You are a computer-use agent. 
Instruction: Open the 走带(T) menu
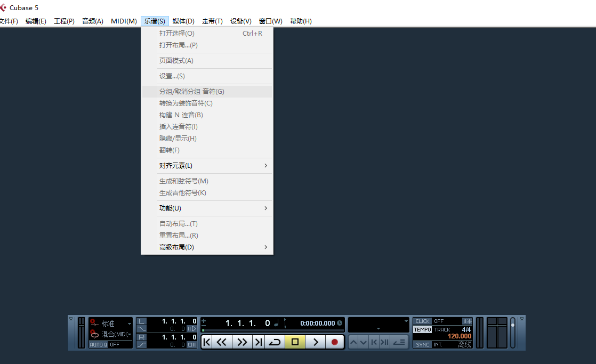(x=212, y=21)
